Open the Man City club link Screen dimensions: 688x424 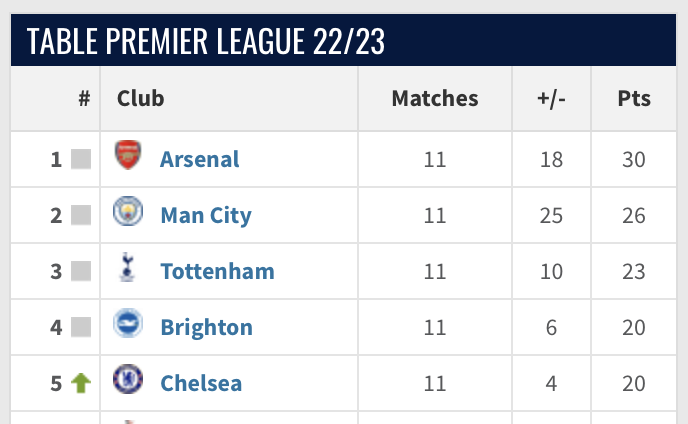[x=206, y=215]
